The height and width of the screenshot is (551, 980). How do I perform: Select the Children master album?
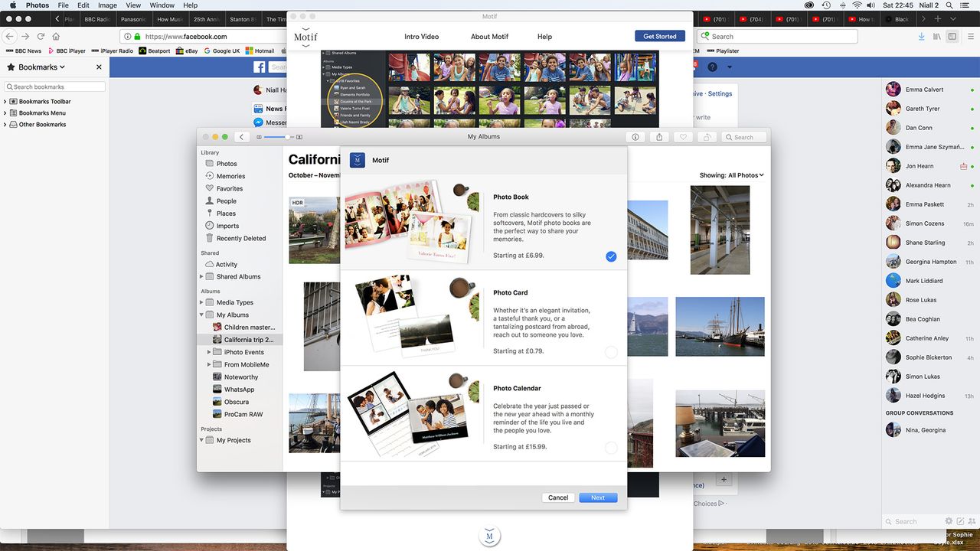[243, 328]
